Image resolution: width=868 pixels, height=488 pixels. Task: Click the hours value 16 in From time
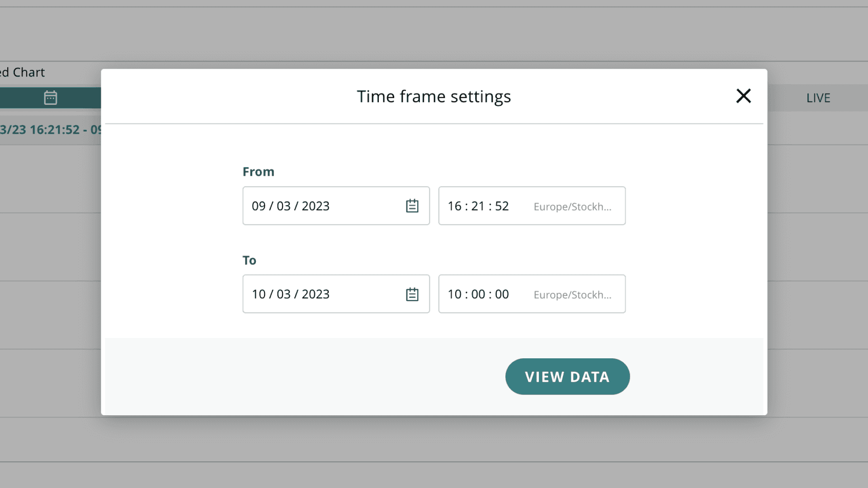click(454, 206)
